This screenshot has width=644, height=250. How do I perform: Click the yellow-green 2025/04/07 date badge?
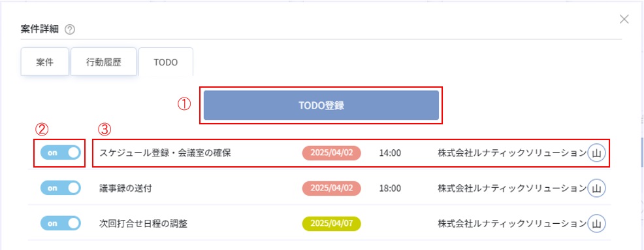(x=331, y=223)
